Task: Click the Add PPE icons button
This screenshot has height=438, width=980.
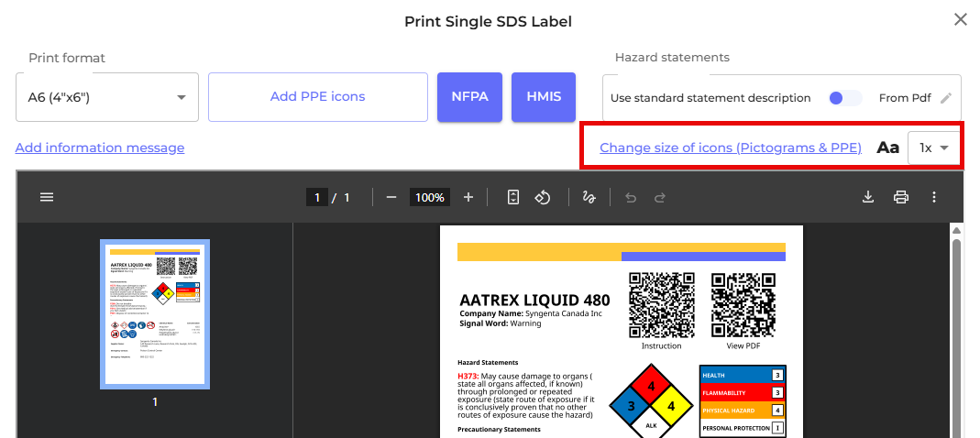Action: pyautogui.click(x=317, y=97)
